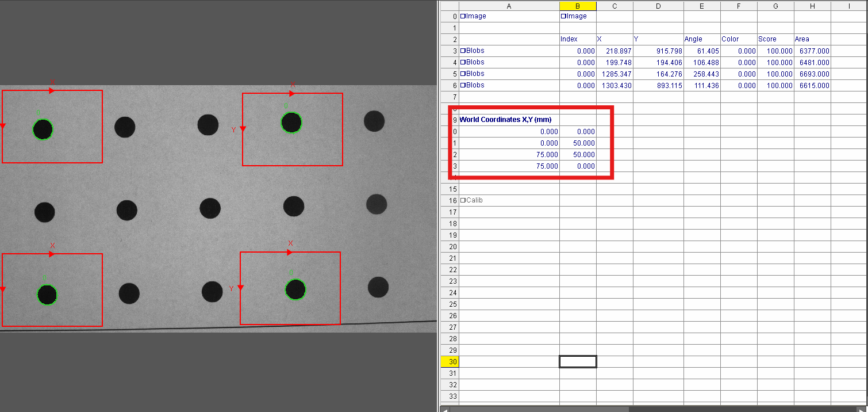Select the highlighted row 30 header
Image resolution: width=868 pixels, height=412 pixels.
coord(452,361)
